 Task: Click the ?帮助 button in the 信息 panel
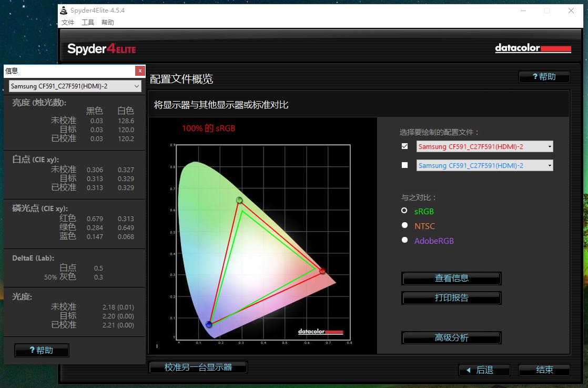(x=42, y=350)
